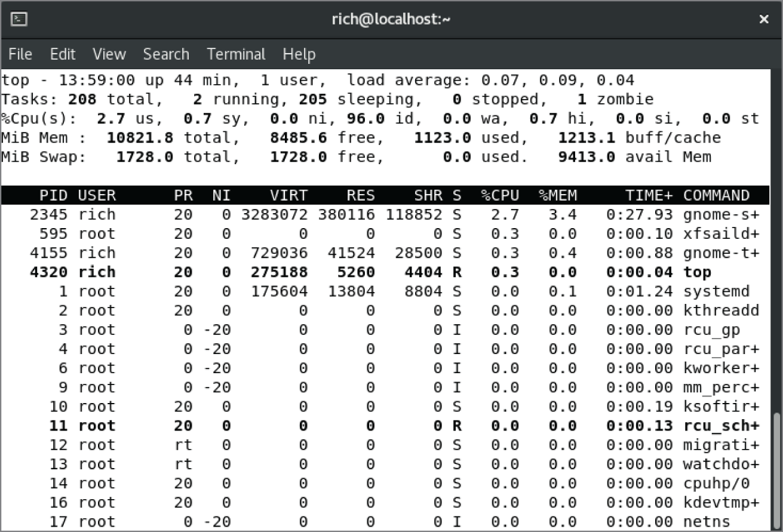Click the rcu_gp command text

[712, 330]
